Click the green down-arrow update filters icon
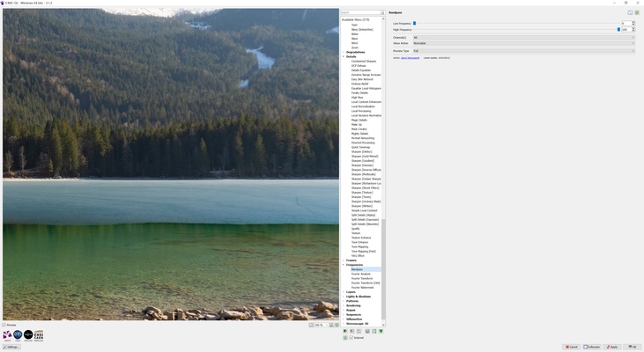The image size is (644, 352). (x=381, y=331)
